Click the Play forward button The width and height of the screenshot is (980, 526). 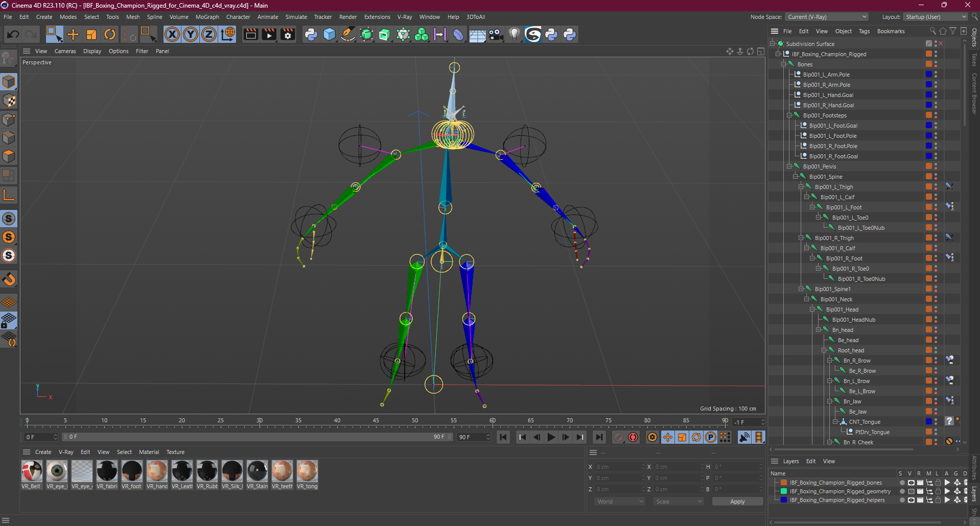coord(551,437)
